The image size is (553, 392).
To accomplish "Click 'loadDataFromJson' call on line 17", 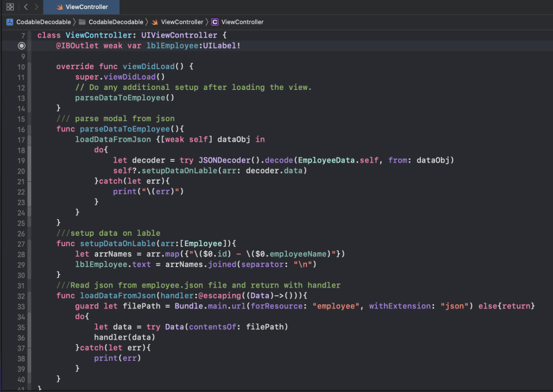I will [x=113, y=139].
